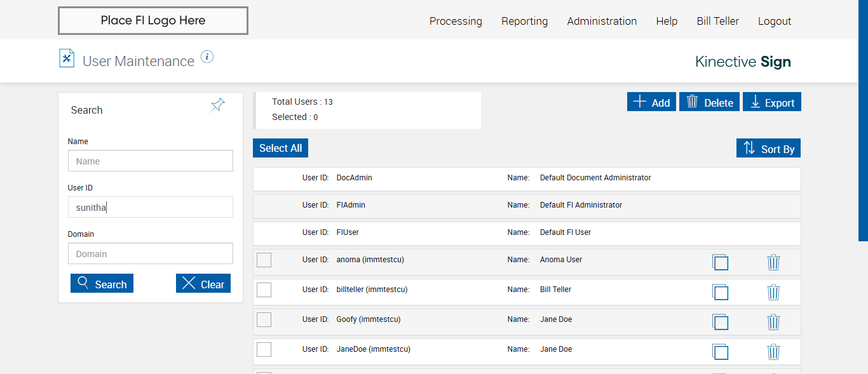Click trash icon on anoma row
The height and width of the screenshot is (374, 868).
773,262
